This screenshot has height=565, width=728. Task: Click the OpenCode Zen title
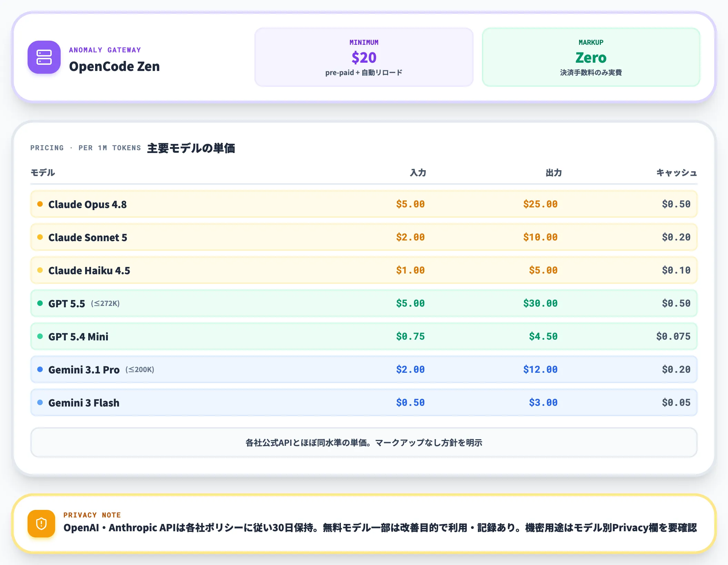coord(114,66)
